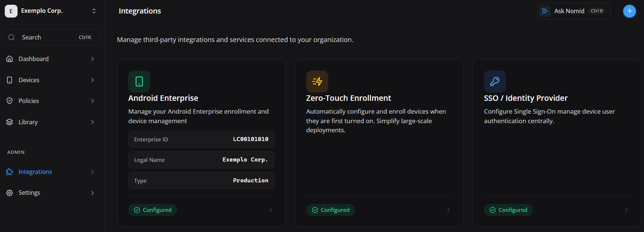Click the Exemplo Corp. organization avatar
The image size is (644, 232).
click(11, 11)
